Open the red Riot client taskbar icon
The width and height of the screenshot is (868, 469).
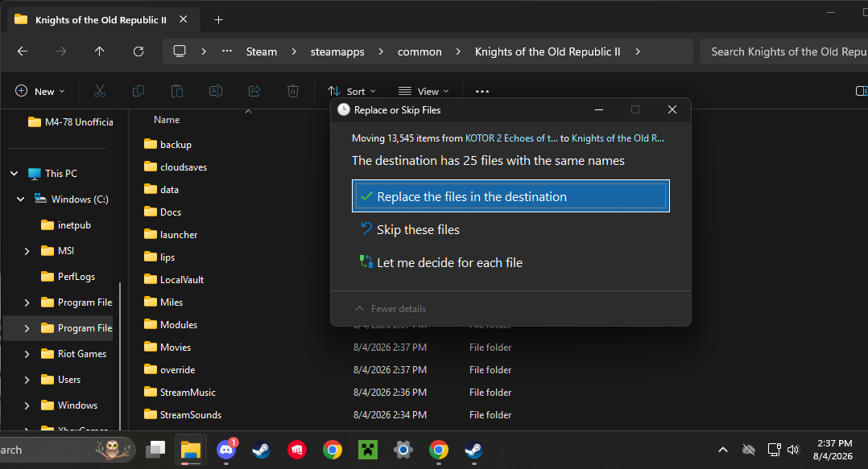coord(296,450)
